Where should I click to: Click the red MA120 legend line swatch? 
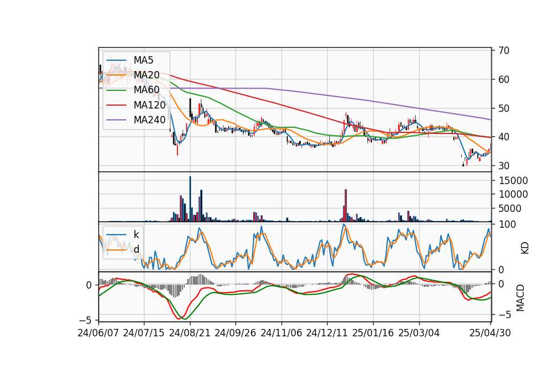[x=116, y=105]
